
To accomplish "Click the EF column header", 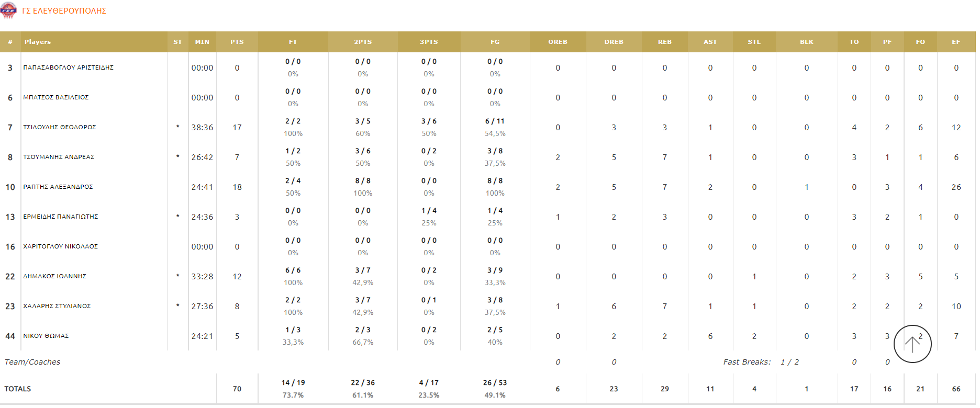I will tap(956, 42).
